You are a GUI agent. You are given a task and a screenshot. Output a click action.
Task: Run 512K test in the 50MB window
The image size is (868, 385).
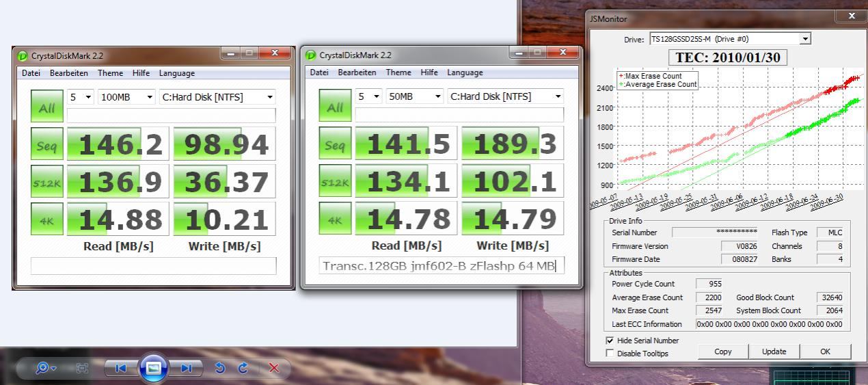(x=336, y=181)
